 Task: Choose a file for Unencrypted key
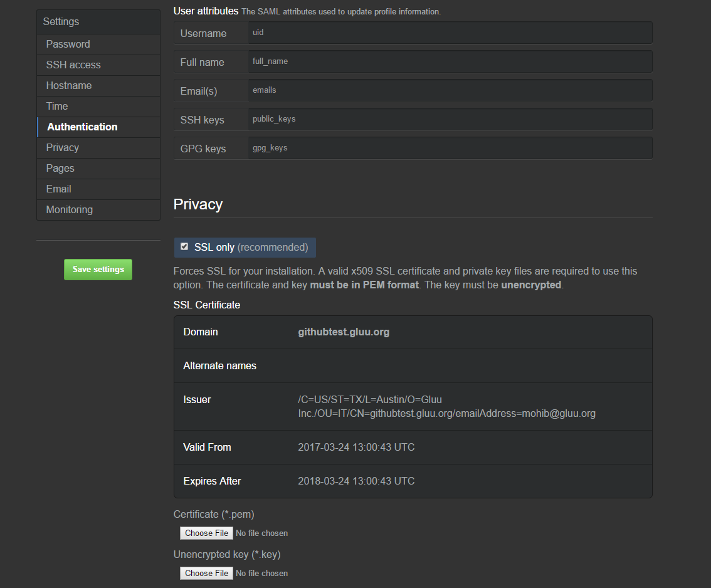(x=206, y=573)
